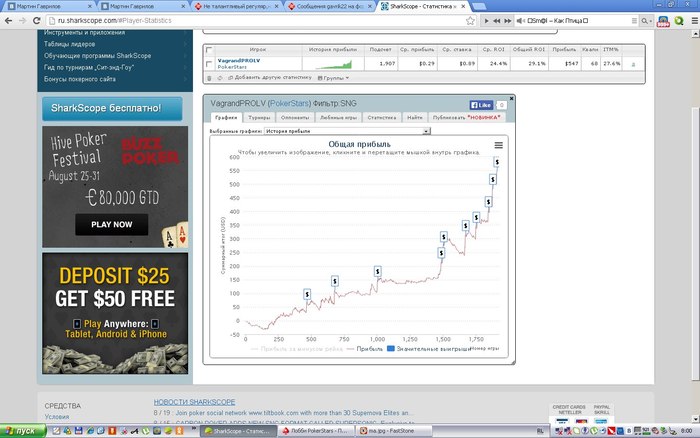Click the Facebook Like button
The image size is (700, 438).
[481, 105]
